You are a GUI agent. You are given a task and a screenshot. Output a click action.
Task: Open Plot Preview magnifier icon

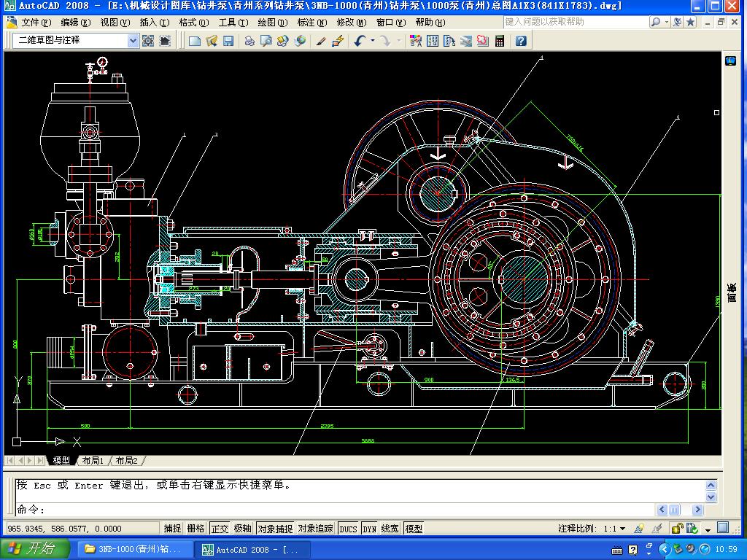(x=266, y=41)
